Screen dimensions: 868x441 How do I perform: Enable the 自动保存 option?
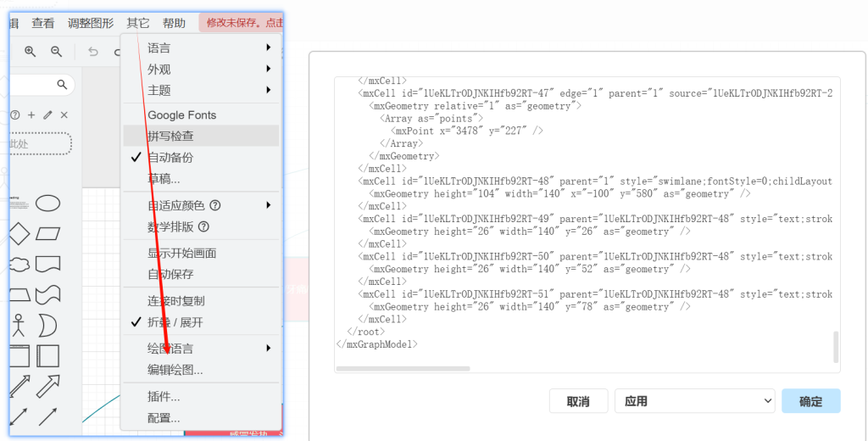(x=170, y=274)
